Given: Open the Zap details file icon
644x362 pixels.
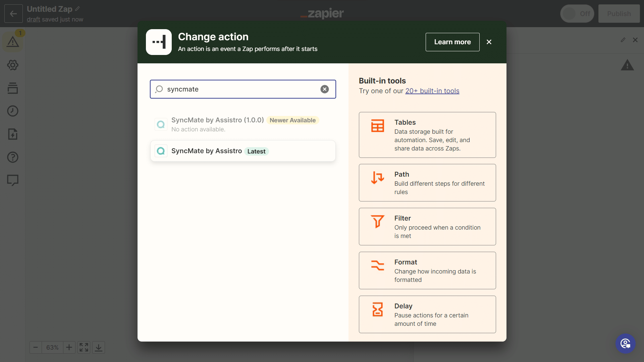Looking at the screenshot, I should coord(13,134).
